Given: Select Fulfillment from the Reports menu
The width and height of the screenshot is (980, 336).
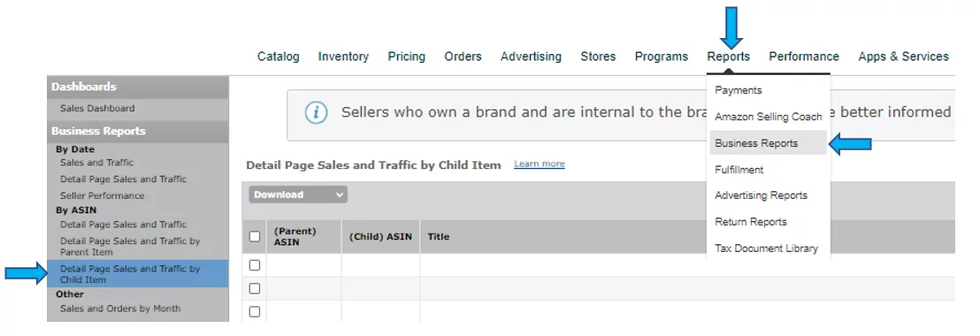Looking at the screenshot, I should coord(739,169).
